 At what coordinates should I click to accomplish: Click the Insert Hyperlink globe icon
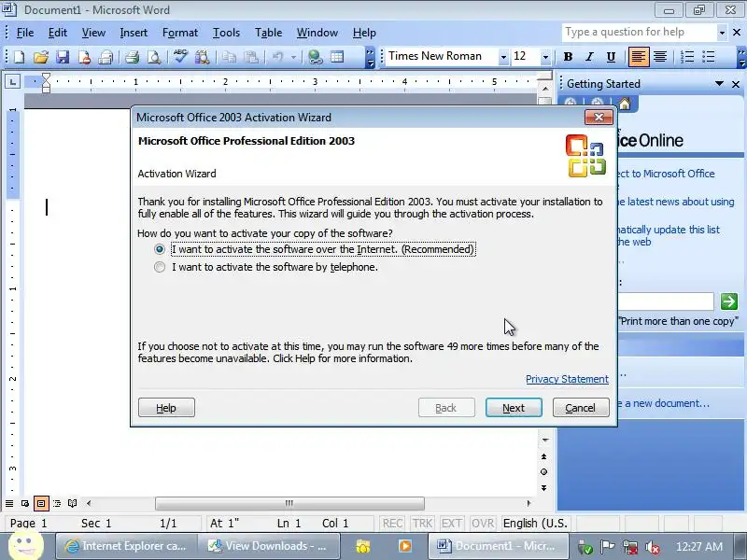click(x=315, y=57)
